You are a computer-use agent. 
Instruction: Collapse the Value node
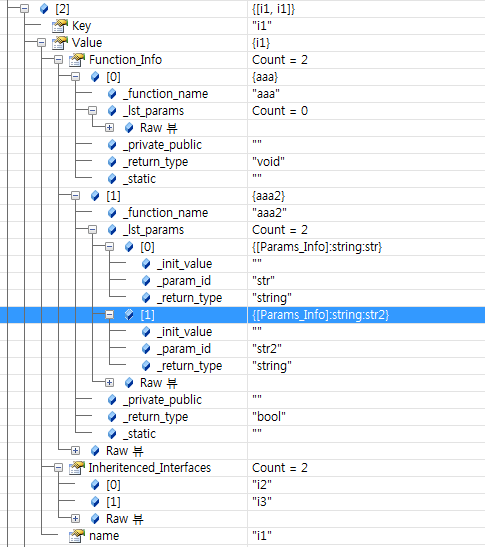(x=42, y=43)
